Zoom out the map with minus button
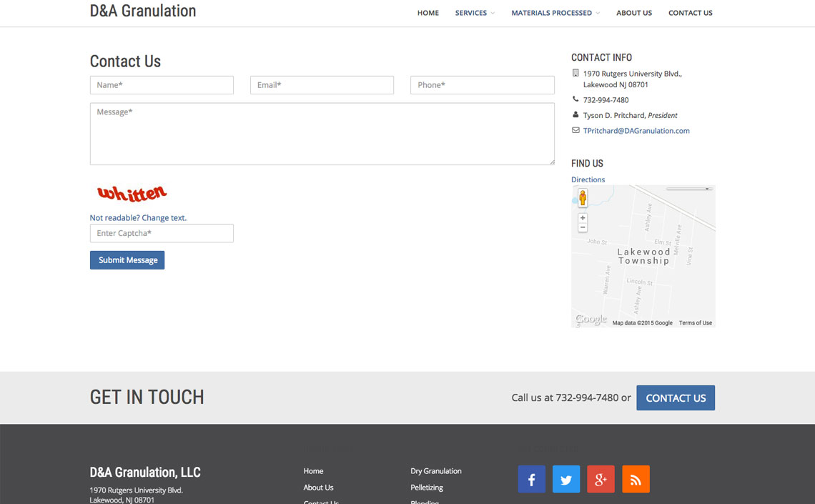This screenshot has width=815, height=504. coord(583,227)
